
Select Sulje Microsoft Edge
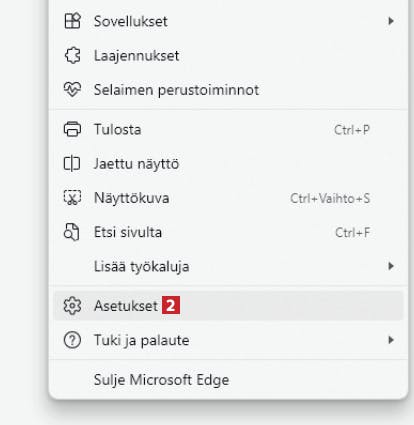pyautogui.click(x=228, y=380)
